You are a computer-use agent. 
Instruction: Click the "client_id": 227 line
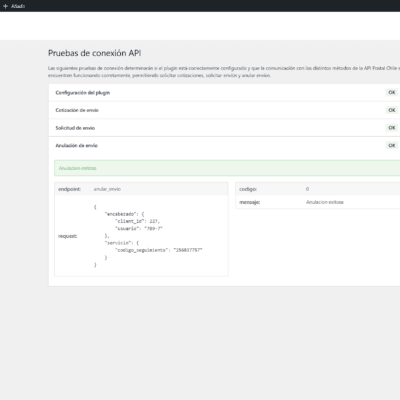pyautogui.click(x=138, y=221)
